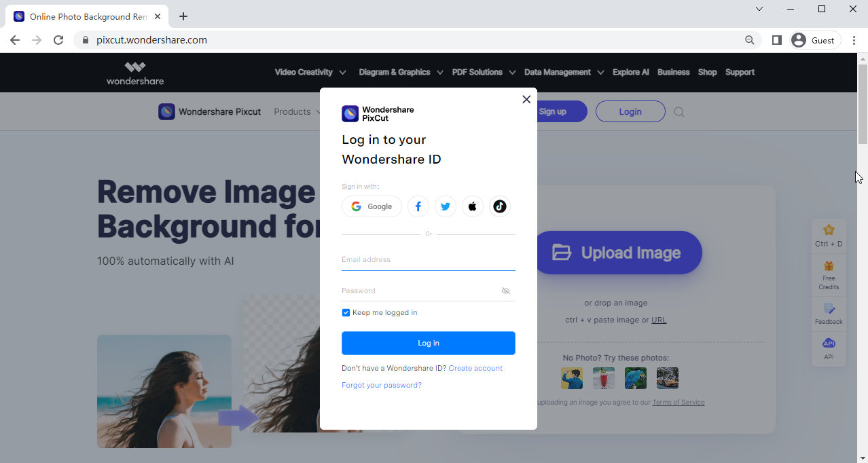Screen dimensions: 868x463
Task: Open the API sidebar icon
Action: (x=829, y=344)
